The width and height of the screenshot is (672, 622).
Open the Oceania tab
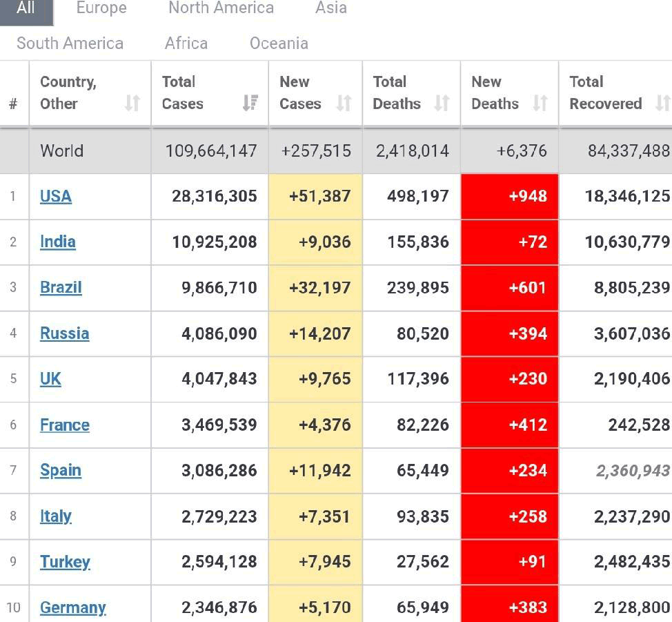[279, 43]
